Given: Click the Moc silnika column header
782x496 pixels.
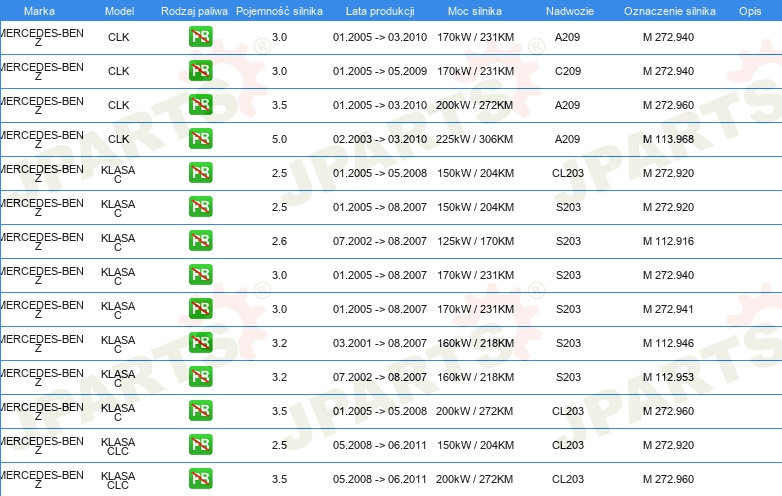Looking at the screenshot, I should pos(475,11).
